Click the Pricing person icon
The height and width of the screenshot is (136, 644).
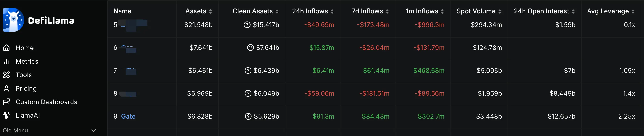6,88
